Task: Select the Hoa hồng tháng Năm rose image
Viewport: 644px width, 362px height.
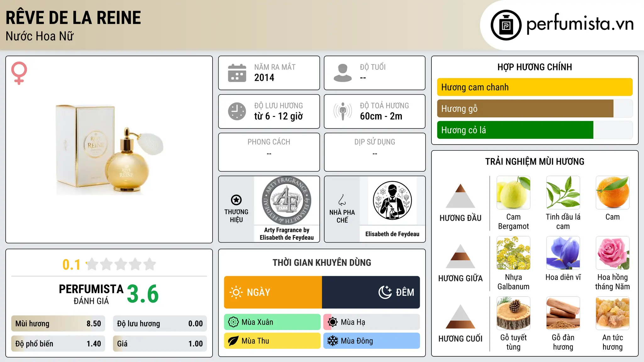Action: (x=613, y=253)
